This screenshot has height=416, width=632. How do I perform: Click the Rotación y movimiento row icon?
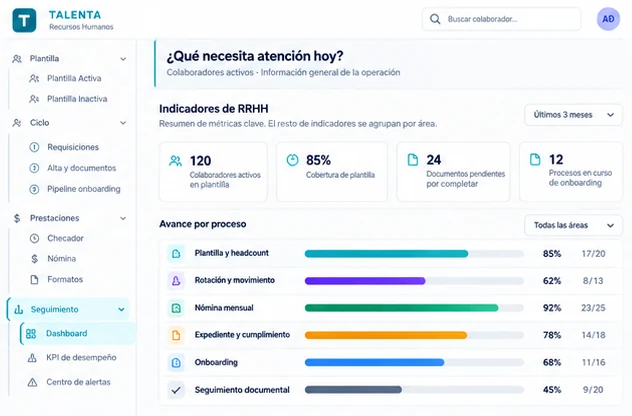(176, 281)
